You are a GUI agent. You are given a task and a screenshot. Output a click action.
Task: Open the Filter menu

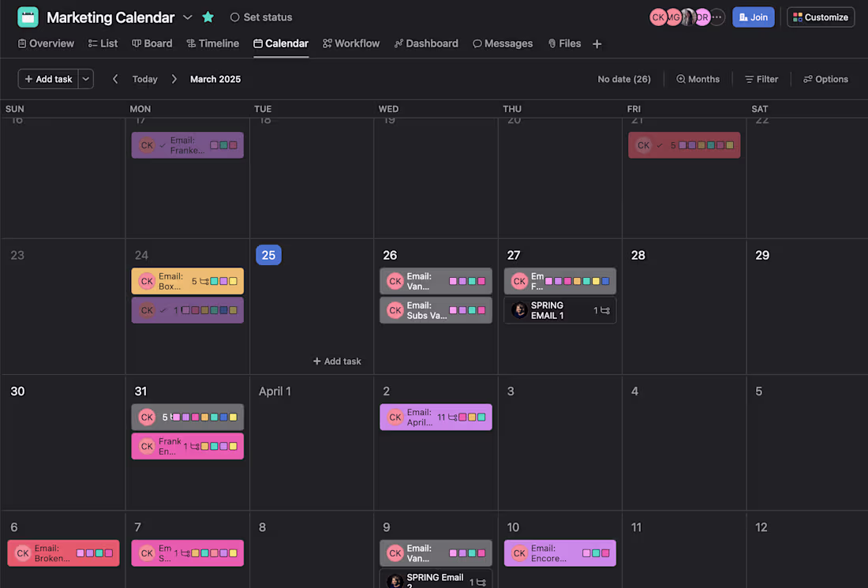coord(761,79)
